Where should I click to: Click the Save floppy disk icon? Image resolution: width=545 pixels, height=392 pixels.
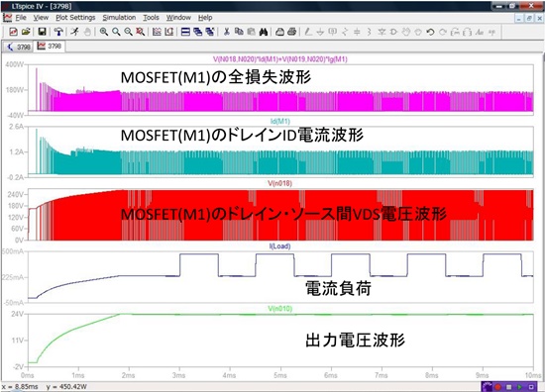click(x=42, y=32)
